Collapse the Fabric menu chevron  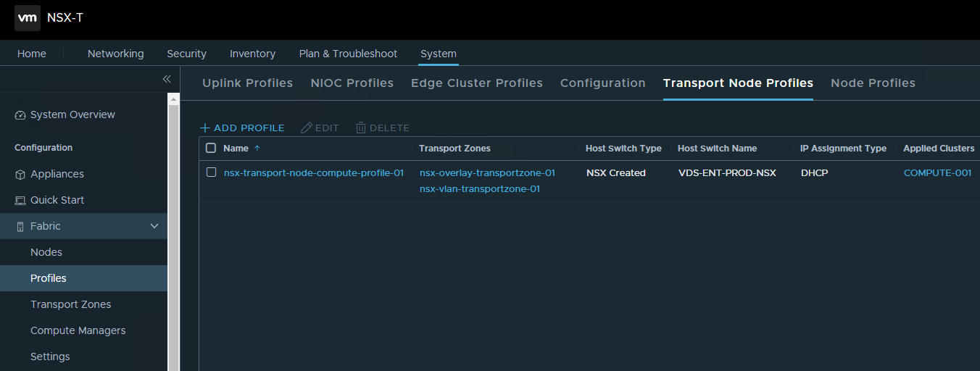coord(154,226)
